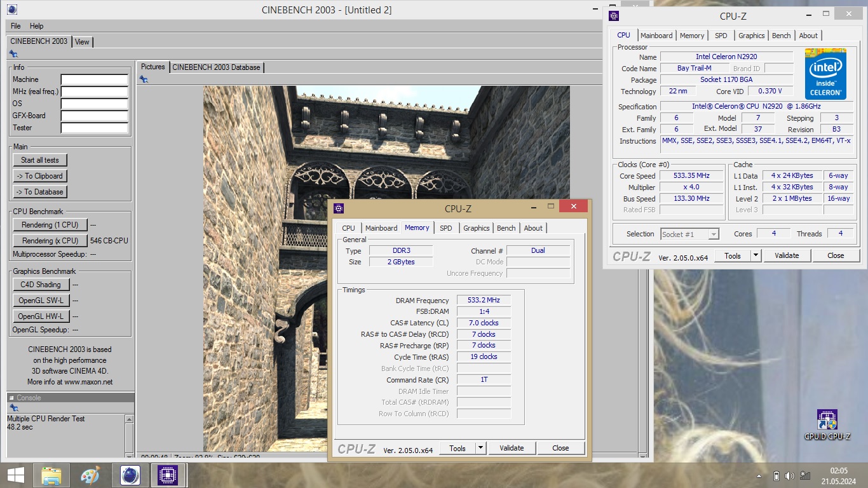This screenshot has width=868, height=488.
Task: Open Mainboard tab in CPU-Z CPU window
Action: [656, 36]
